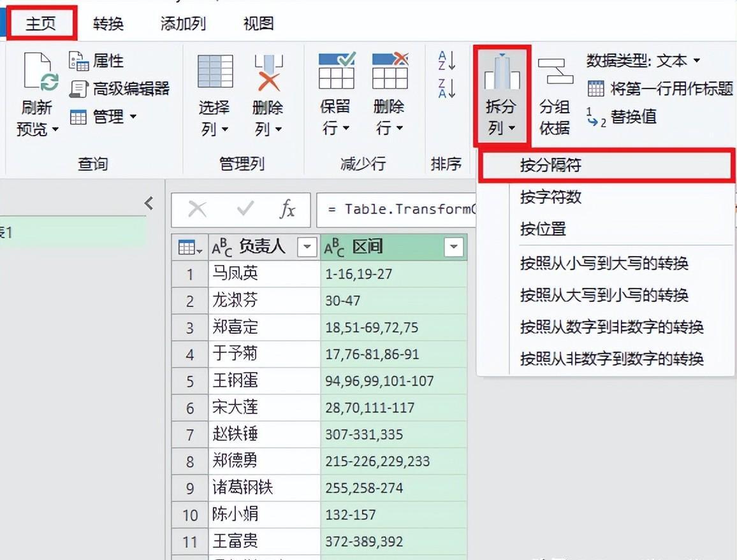
Task: Confirm formula with the checkmark icon
Action: point(245,209)
